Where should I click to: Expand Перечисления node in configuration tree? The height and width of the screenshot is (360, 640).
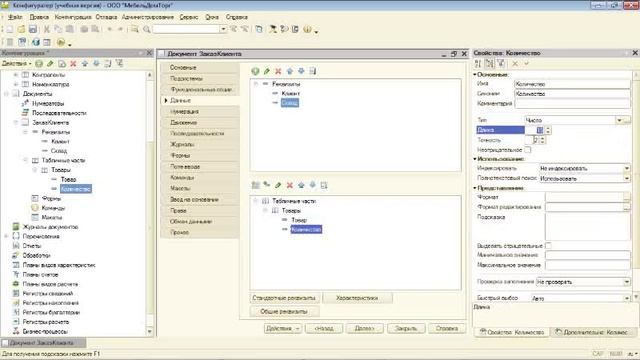[6, 236]
